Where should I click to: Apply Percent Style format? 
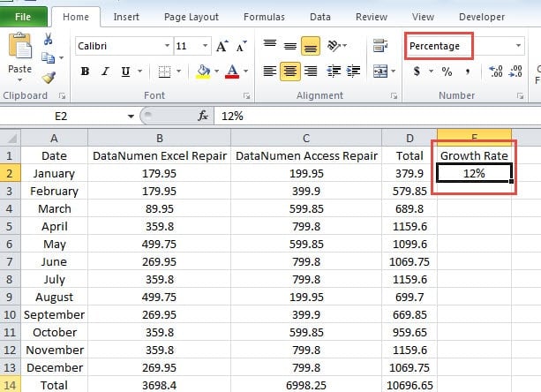pos(447,72)
